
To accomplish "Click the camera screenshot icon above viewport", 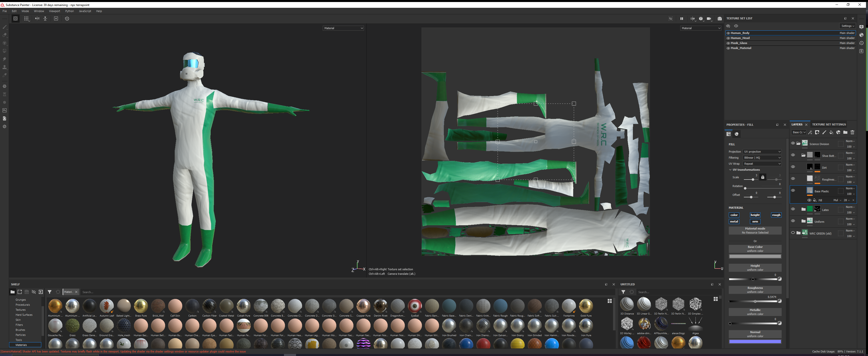I will tap(719, 19).
